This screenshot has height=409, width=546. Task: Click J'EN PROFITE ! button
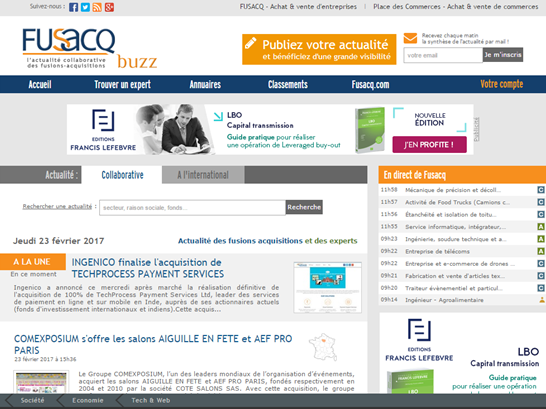click(x=429, y=144)
